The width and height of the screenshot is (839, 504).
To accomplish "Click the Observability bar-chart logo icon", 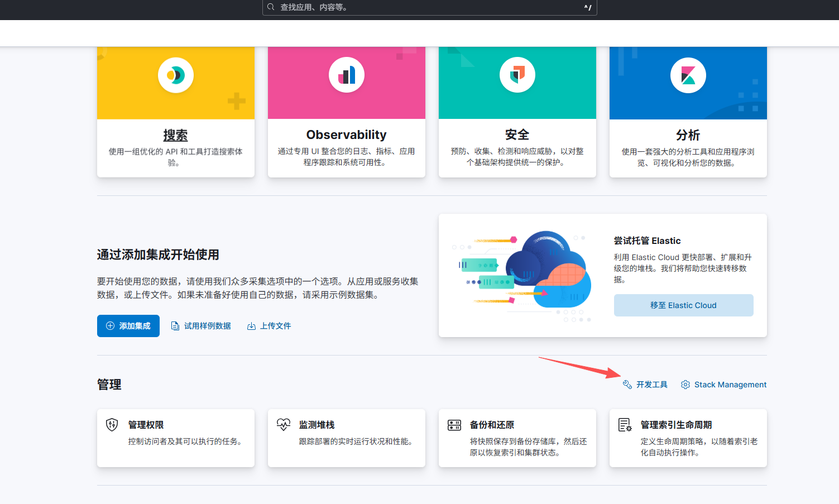I will pyautogui.click(x=347, y=75).
